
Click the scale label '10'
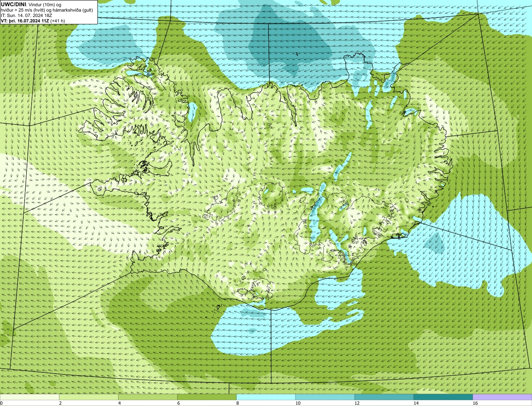[x=298, y=403]
